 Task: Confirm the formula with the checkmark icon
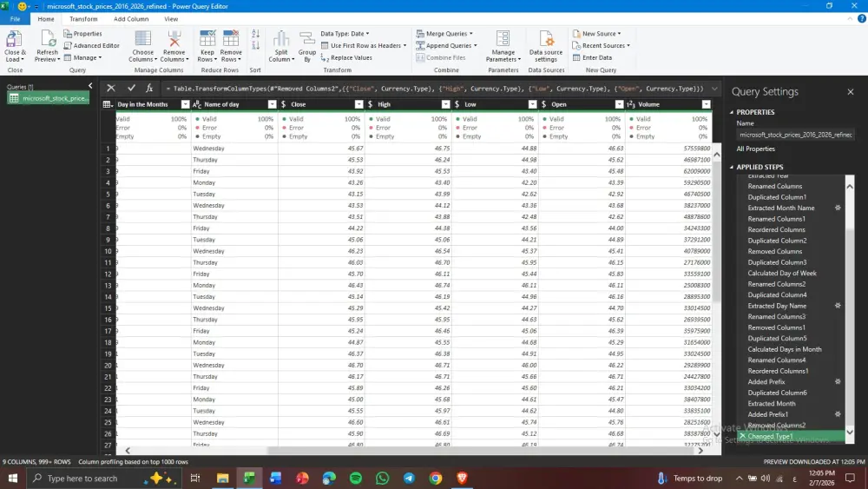pyautogui.click(x=131, y=88)
